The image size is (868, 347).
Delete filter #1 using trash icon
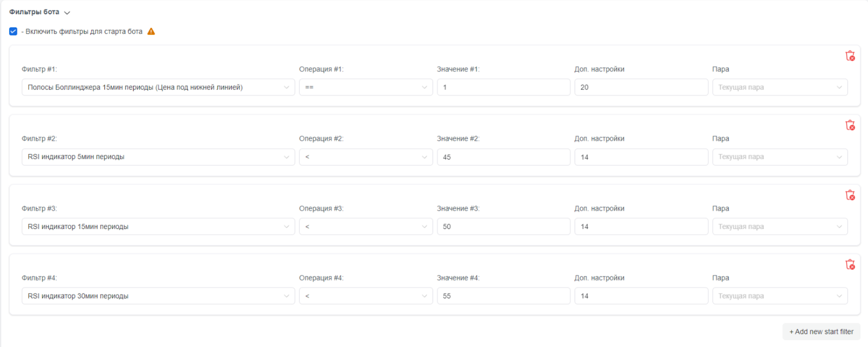850,56
